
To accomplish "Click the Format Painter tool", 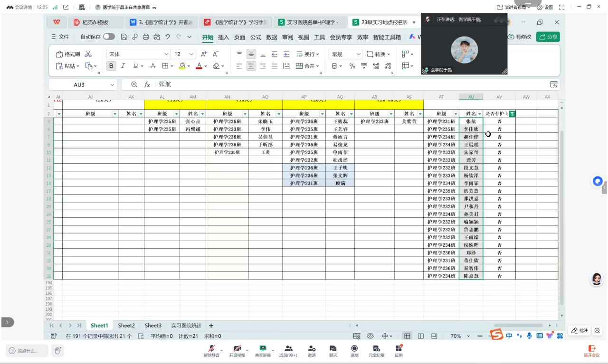I will [x=67, y=54].
